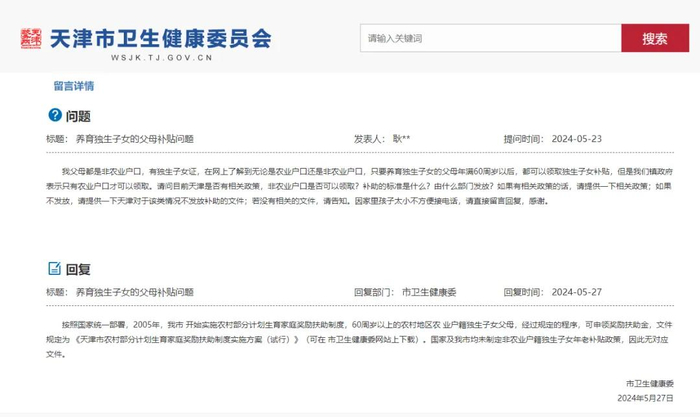Click the red Tianjin emblem logo icon
Image resolution: width=700 pixels, height=417 pixels.
pyautogui.click(x=31, y=38)
